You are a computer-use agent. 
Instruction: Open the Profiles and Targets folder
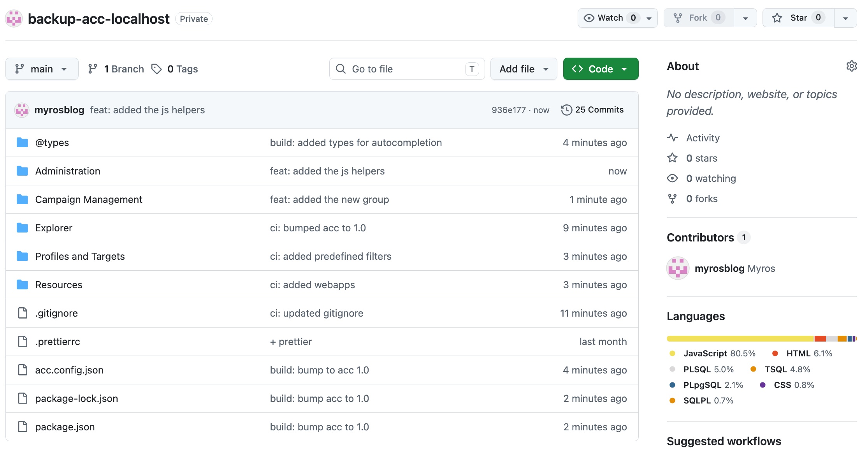click(x=80, y=256)
